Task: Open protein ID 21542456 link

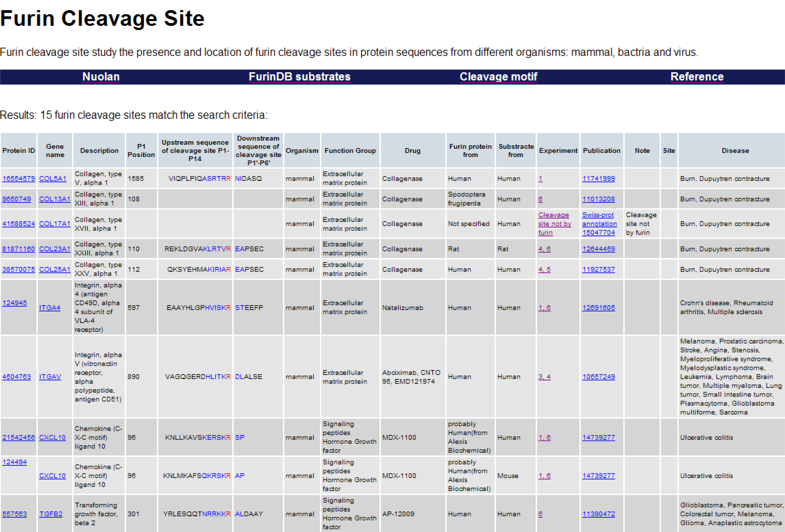Action: click(x=18, y=437)
